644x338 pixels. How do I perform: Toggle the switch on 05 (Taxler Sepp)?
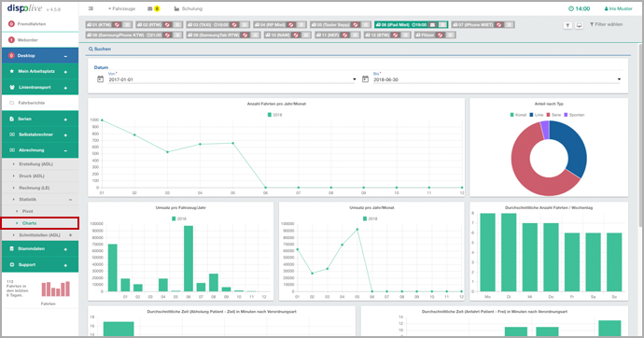(366, 24)
